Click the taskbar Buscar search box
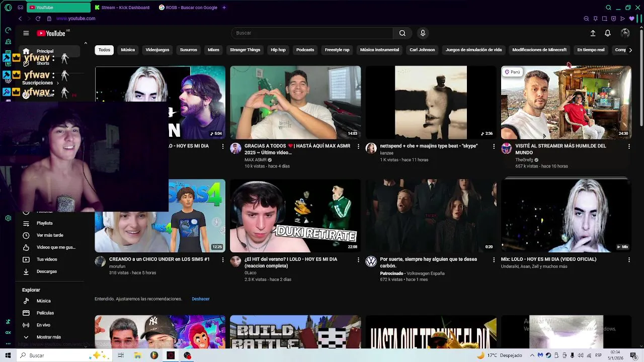This screenshot has height=362, width=644. point(64,355)
